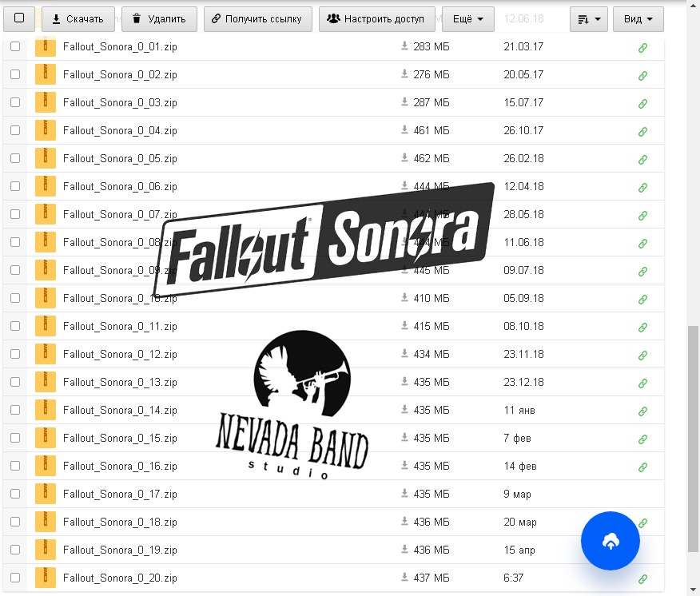Click the time 6:37

(513, 578)
